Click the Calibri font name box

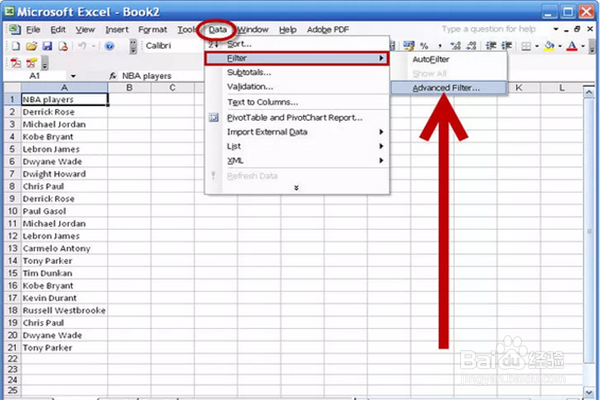pos(173,46)
